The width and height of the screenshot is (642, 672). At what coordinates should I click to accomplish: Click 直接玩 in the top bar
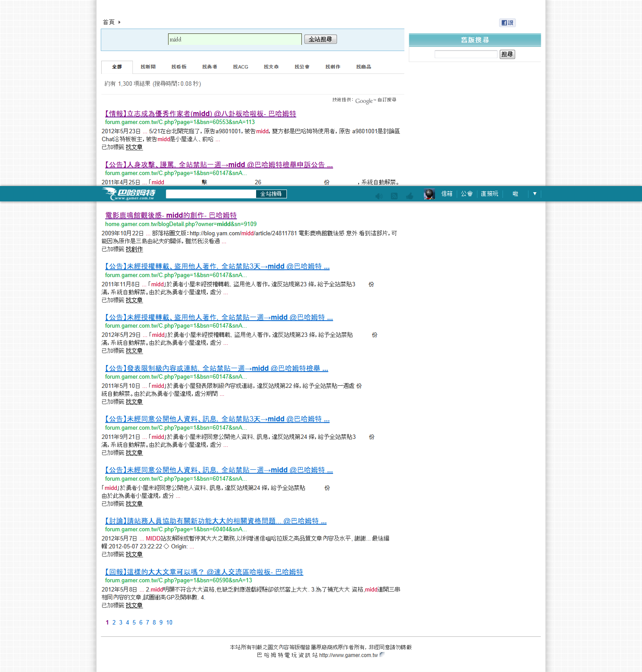click(x=489, y=194)
